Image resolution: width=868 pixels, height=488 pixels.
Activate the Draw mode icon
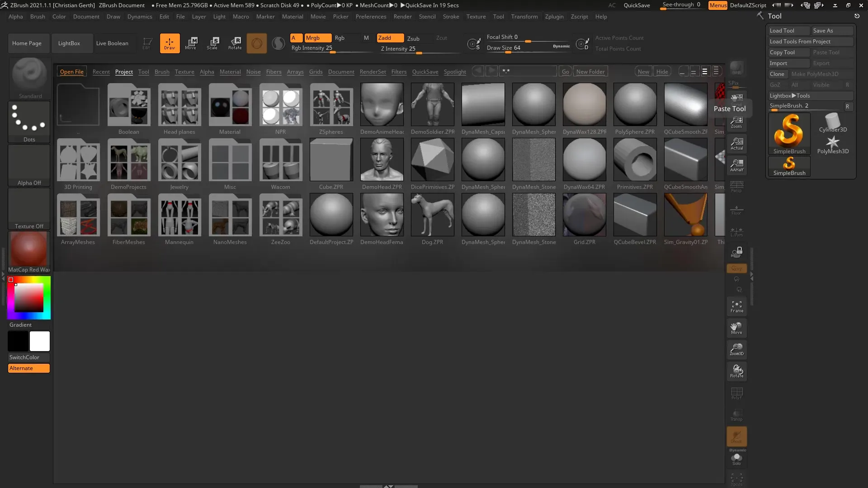click(x=170, y=43)
